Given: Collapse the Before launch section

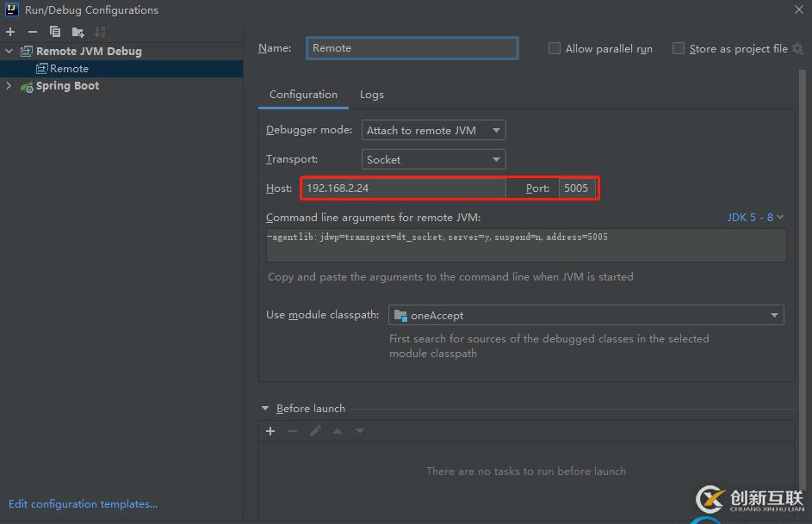Looking at the screenshot, I should click(x=264, y=409).
